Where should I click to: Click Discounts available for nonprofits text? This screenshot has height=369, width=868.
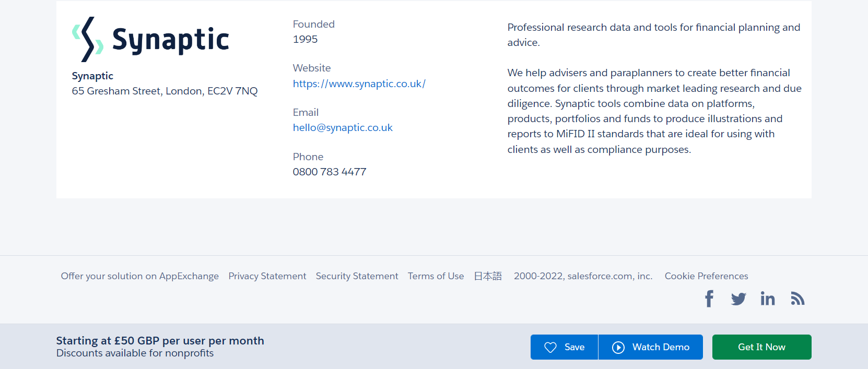(135, 353)
